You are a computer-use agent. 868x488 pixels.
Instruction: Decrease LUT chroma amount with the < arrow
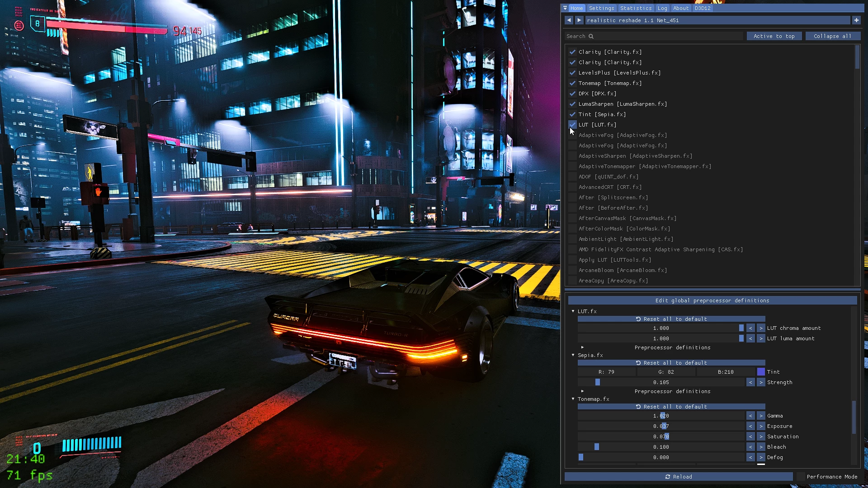click(750, 328)
